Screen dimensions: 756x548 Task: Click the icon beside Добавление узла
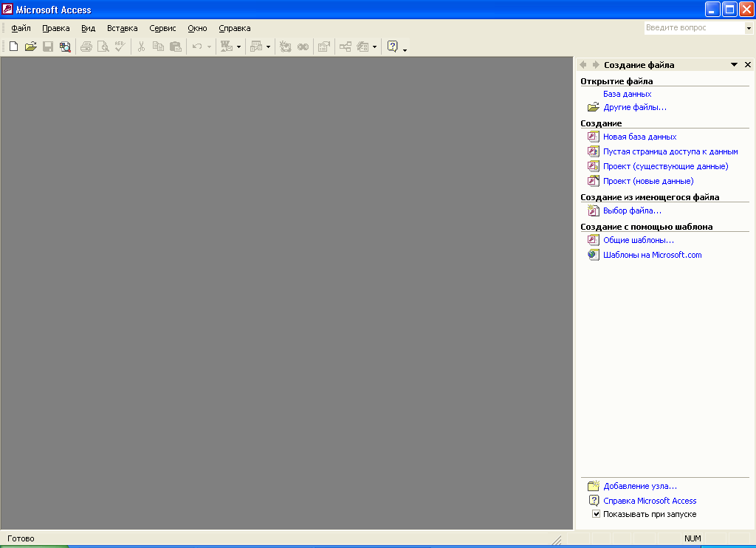click(593, 486)
